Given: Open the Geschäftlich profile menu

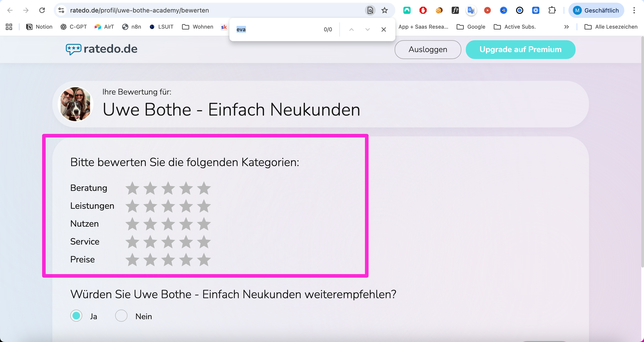Looking at the screenshot, I should pyautogui.click(x=596, y=10).
